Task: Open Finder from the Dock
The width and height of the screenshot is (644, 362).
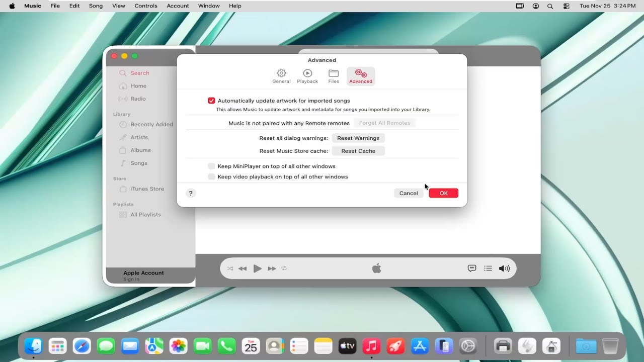Action: point(34,346)
